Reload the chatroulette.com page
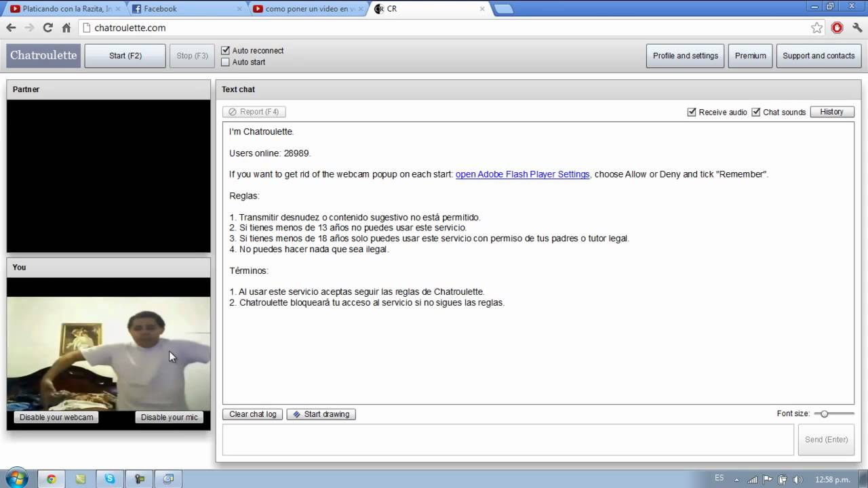Screen dimensions: 868x488 click(x=47, y=28)
